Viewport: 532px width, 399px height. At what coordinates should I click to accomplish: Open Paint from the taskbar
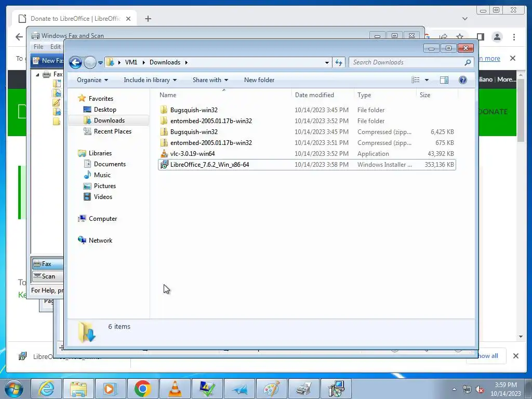[x=271, y=389]
